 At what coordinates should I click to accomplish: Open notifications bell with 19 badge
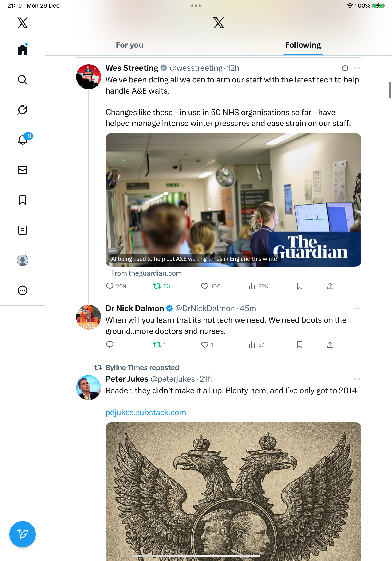(23, 140)
